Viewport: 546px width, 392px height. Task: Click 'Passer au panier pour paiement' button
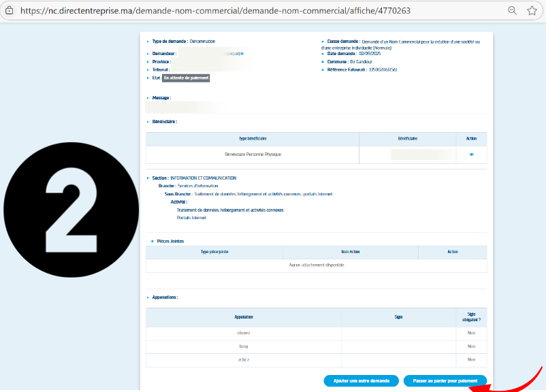click(445, 381)
